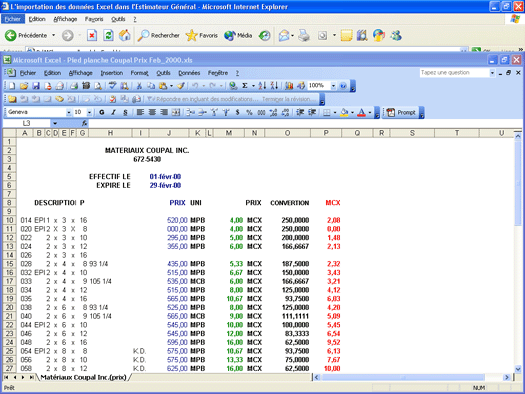This screenshot has width=525, height=394.
Task: Open the 100% zoom dropdown
Action: coord(333,86)
